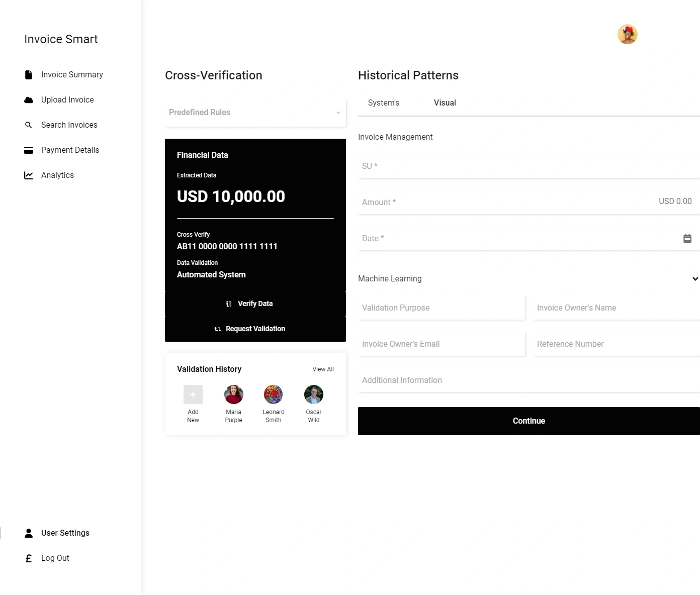Click the Add New plus tile
The image size is (700, 595).
pos(193,394)
